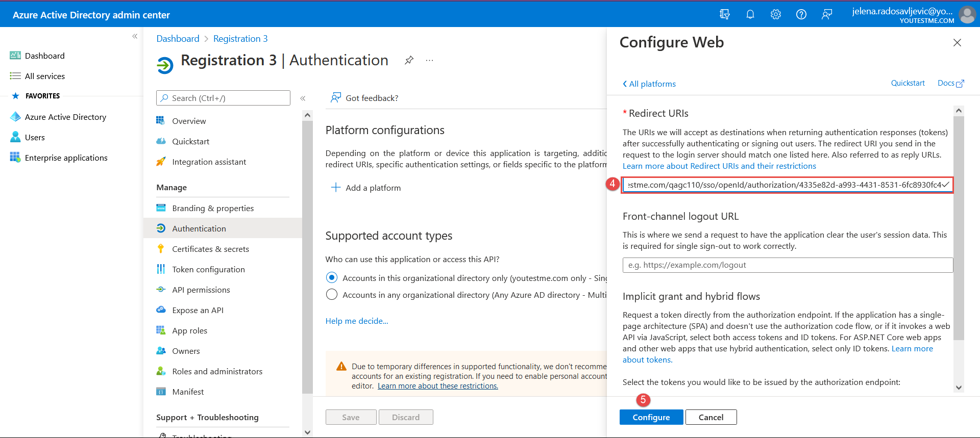Open the Help me decide link

(356, 321)
